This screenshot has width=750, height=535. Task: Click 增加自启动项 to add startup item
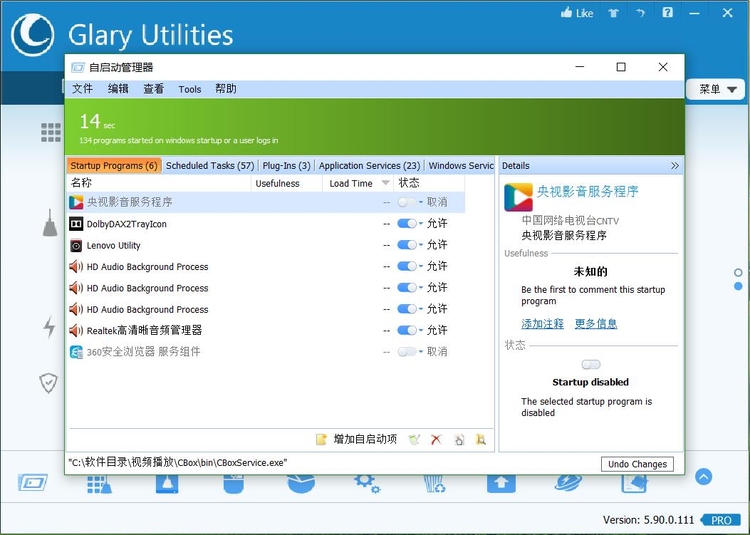click(357, 439)
